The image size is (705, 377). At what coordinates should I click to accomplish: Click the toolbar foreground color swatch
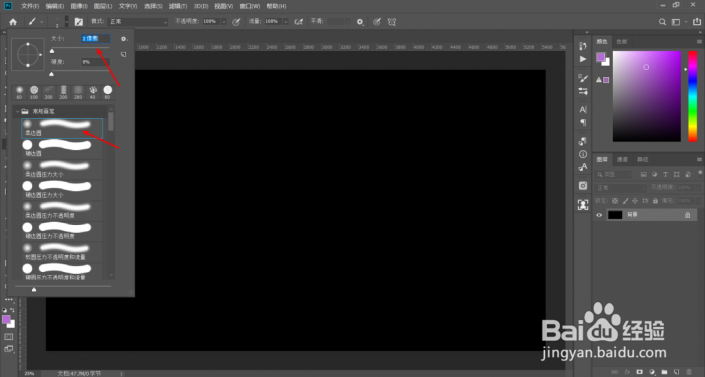6,319
